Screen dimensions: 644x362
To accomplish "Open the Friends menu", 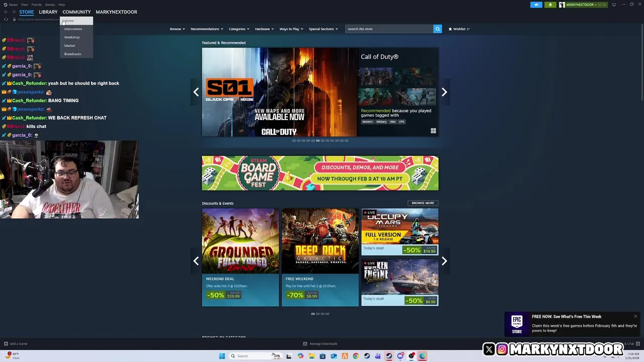I will [37, 5].
